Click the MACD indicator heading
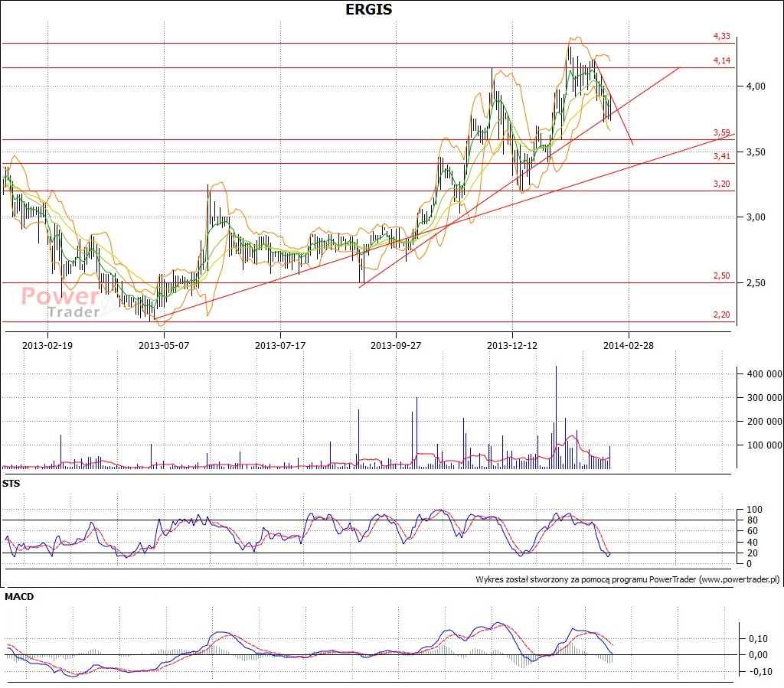This screenshot has width=784, height=688. (19, 597)
